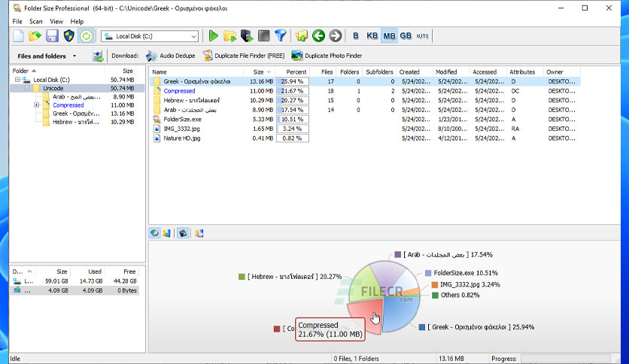Start scan with green play icon
Image resolution: width=629 pixels, height=364 pixels.
tap(214, 36)
